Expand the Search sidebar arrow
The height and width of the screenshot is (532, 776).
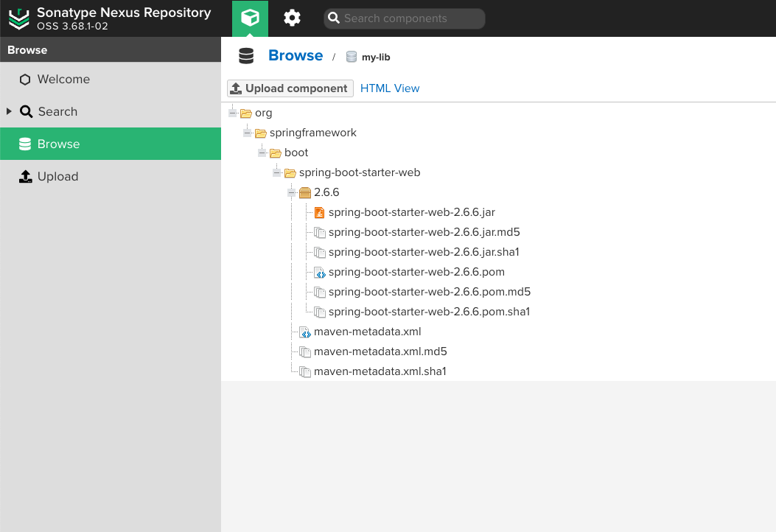(x=9, y=111)
